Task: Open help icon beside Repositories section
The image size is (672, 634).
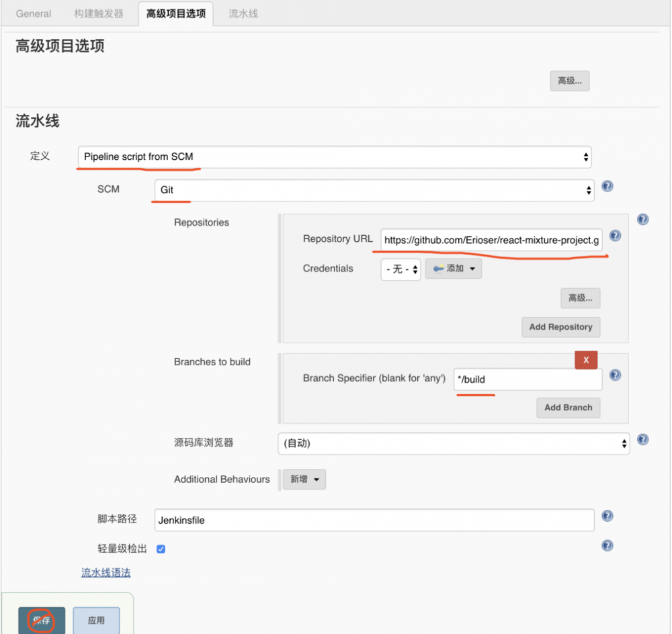Action: [x=642, y=220]
